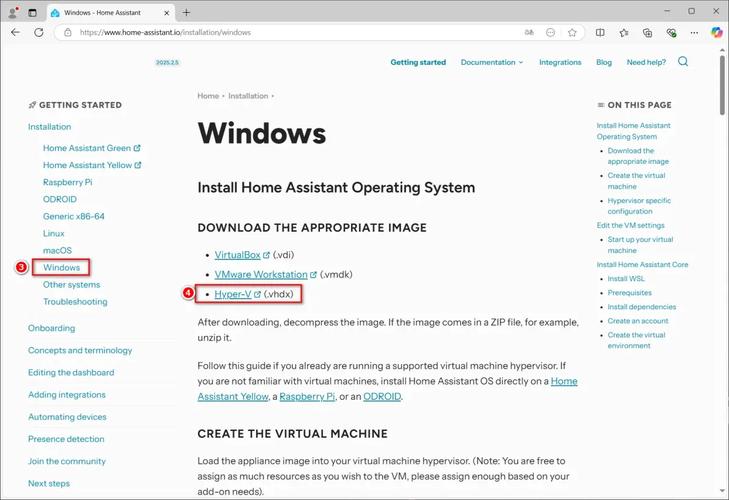
Task: Jump to Edit the VM settings section
Action: pyautogui.click(x=630, y=225)
